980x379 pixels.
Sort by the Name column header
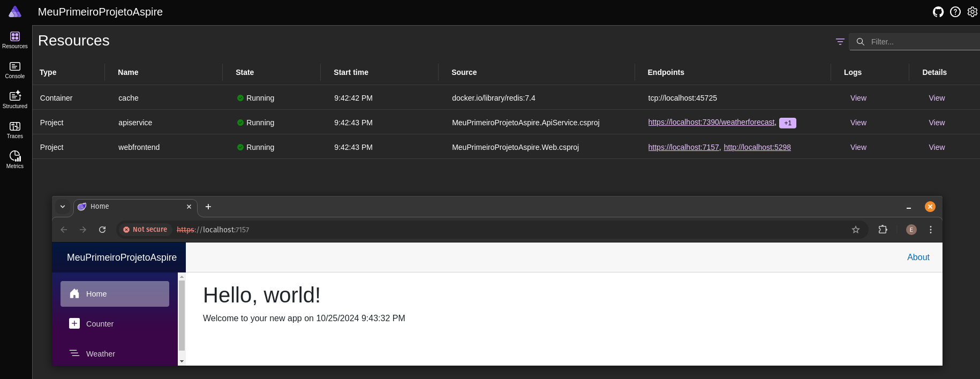click(x=128, y=72)
